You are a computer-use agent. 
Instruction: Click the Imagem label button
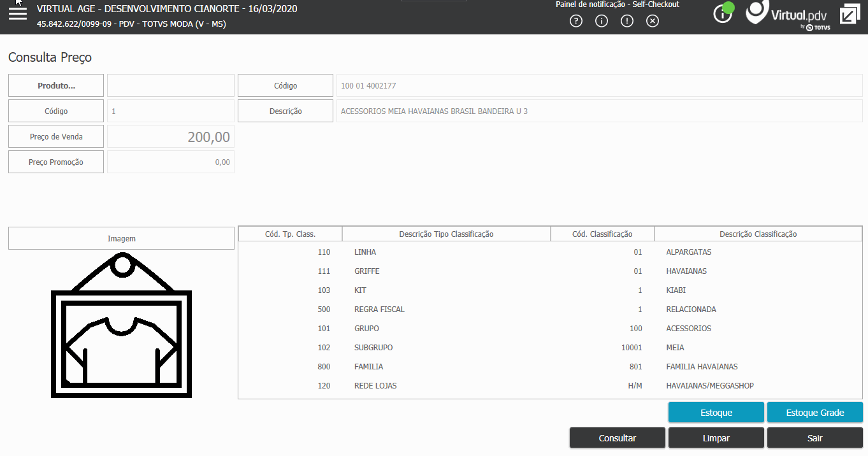point(121,238)
